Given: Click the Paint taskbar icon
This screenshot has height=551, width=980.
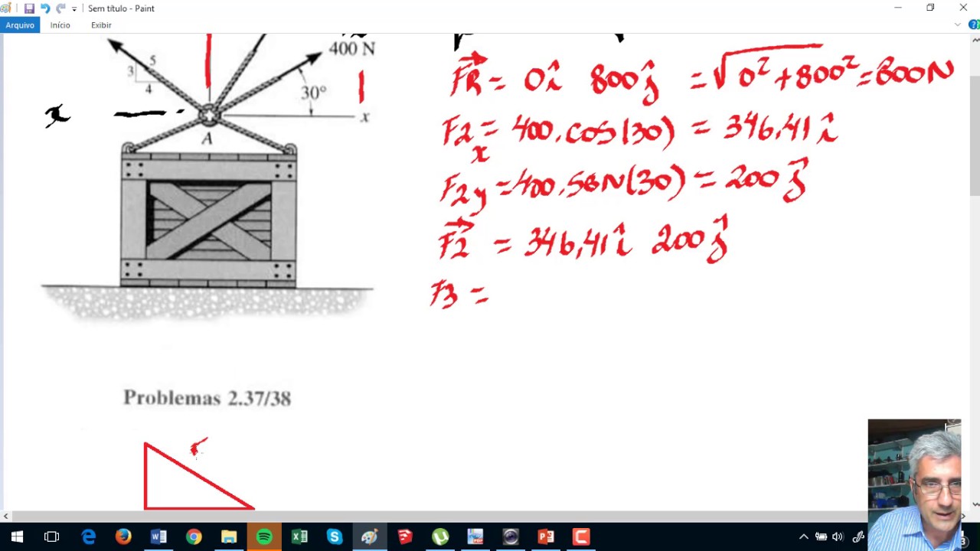Looking at the screenshot, I should 370,536.
